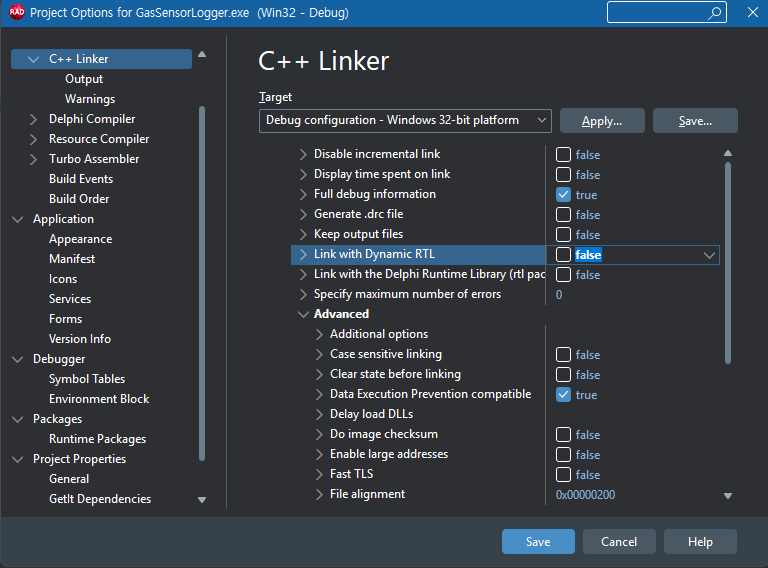768x568 pixels.
Task: Enable the Disable incremental link checkbox
Action: (564, 155)
